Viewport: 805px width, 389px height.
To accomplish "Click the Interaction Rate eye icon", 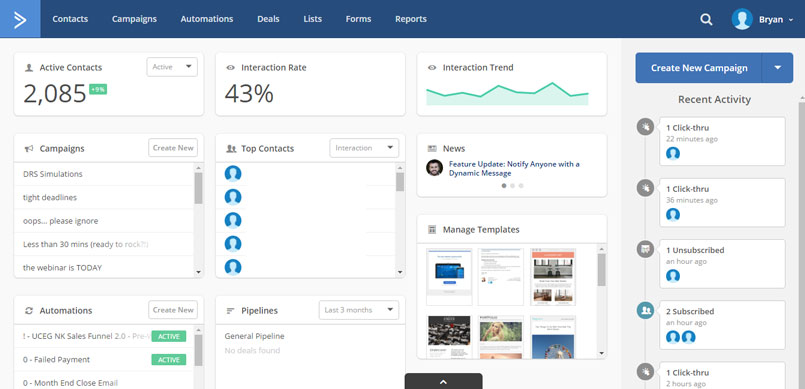I will [231, 68].
